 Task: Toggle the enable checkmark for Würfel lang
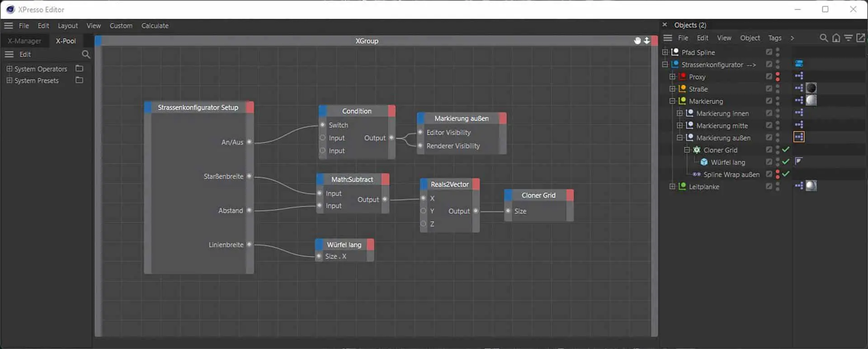coord(786,162)
